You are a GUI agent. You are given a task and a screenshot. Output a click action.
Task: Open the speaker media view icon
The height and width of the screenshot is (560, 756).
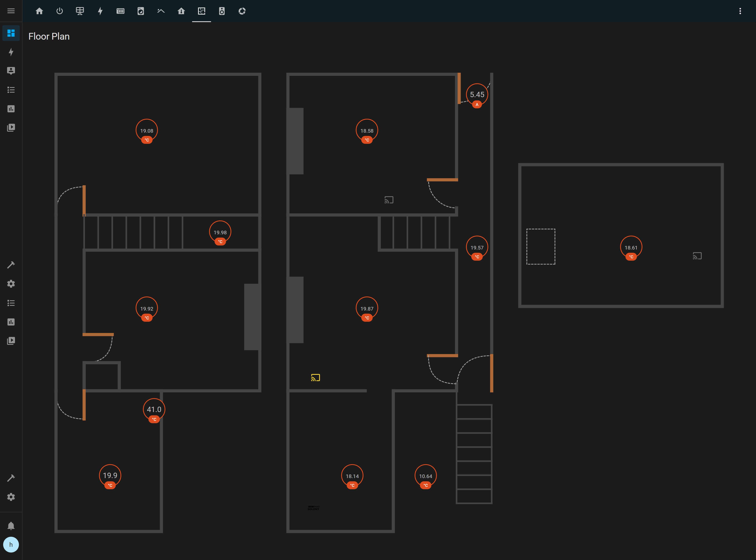click(222, 11)
